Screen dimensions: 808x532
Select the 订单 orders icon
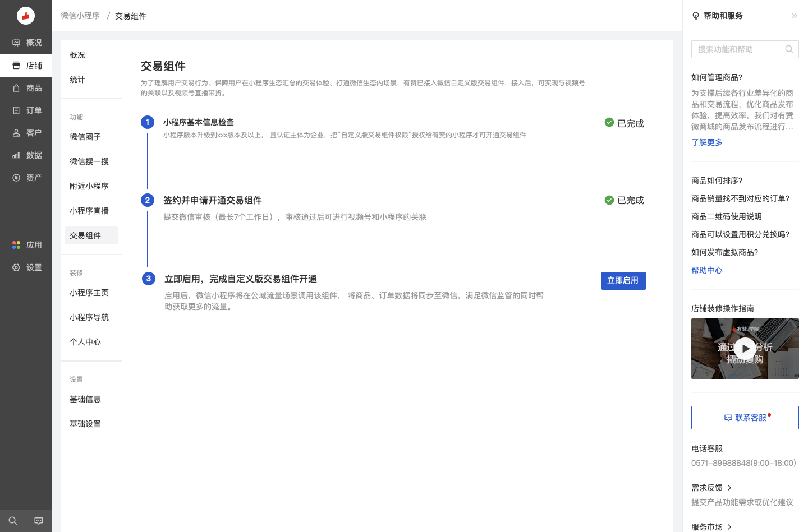(16, 110)
